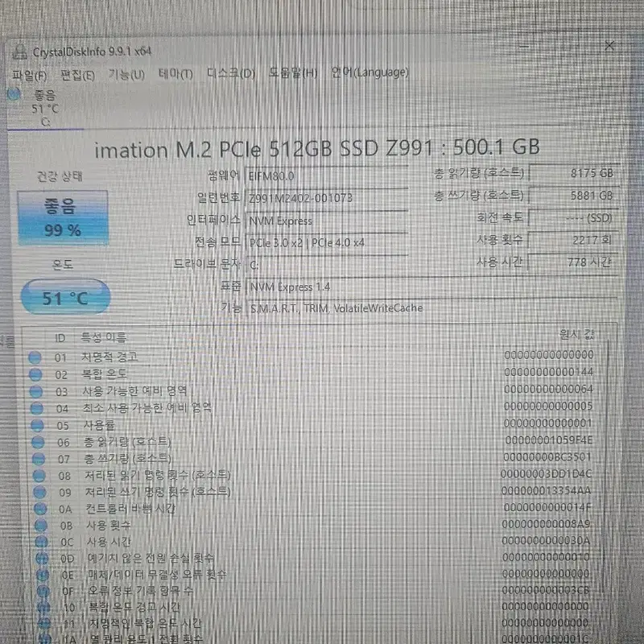Image resolution: width=644 pixels, height=644 pixels.
Task: Open the 기능(U) menu
Action: click(126, 74)
